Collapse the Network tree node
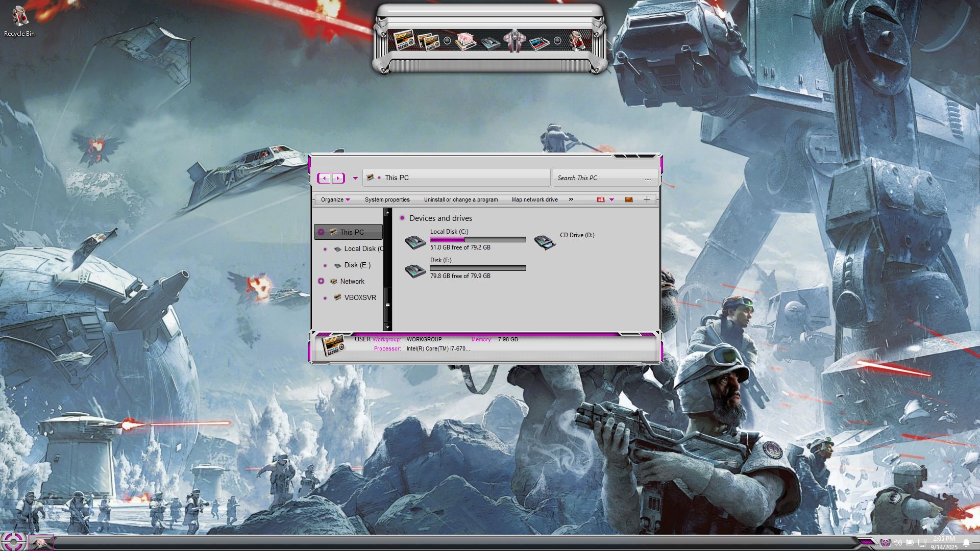 click(x=321, y=281)
